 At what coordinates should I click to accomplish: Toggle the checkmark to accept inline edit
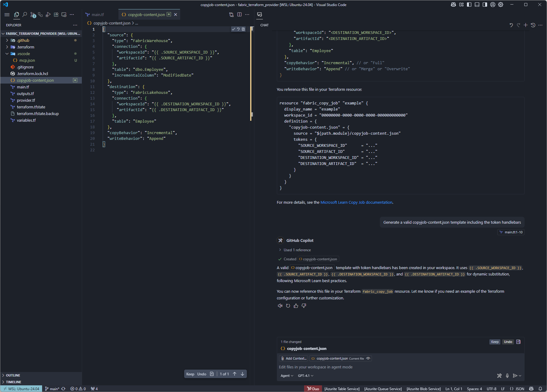coord(233,29)
